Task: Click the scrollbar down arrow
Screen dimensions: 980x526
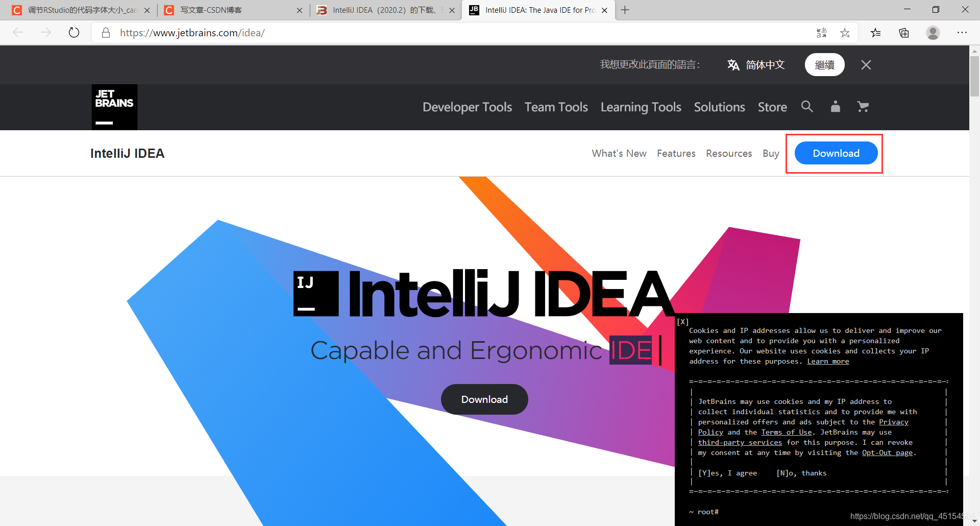Action: (x=974, y=521)
